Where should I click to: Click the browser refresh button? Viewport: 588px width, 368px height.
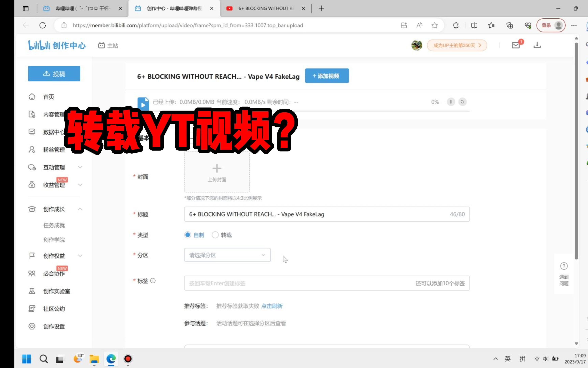coord(43,25)
